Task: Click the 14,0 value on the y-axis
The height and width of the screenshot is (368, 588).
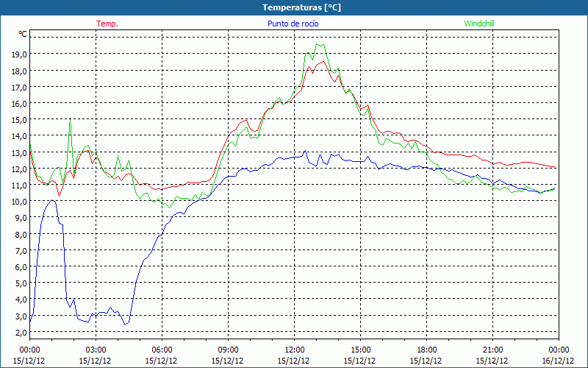Action: click(x=19, y=136)
